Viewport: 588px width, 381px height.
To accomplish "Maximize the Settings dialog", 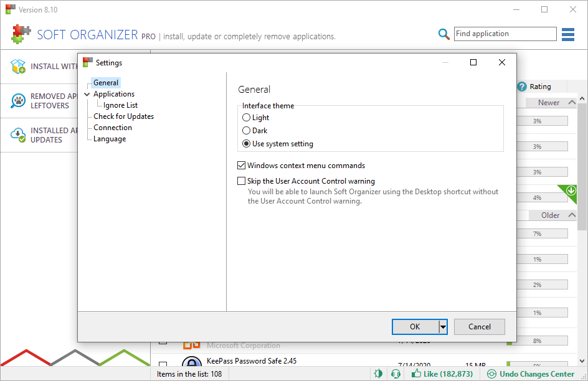I will (x=473, y=62).
